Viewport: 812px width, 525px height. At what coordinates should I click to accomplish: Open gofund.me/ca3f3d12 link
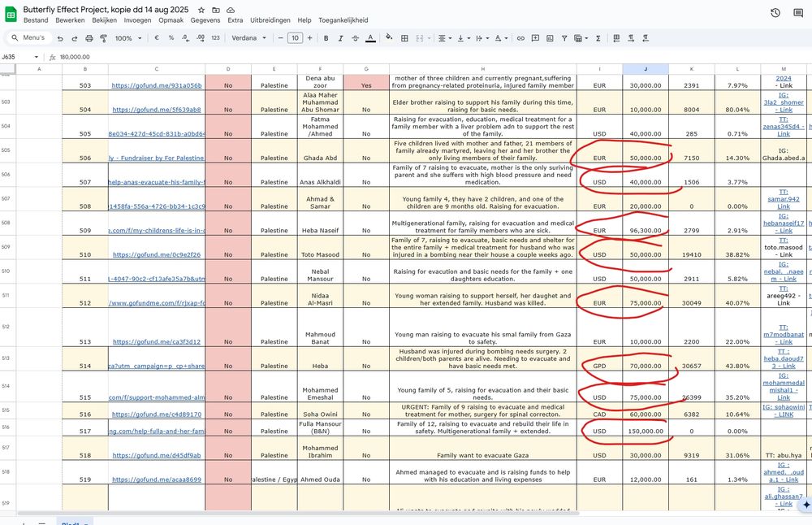[157, 342]
